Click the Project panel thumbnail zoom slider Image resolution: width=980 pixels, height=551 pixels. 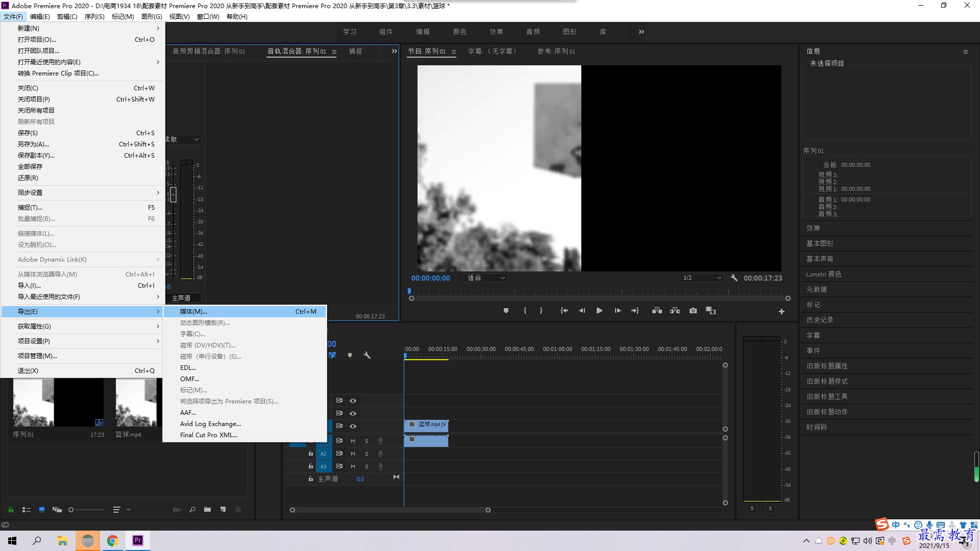click(86, 510)
